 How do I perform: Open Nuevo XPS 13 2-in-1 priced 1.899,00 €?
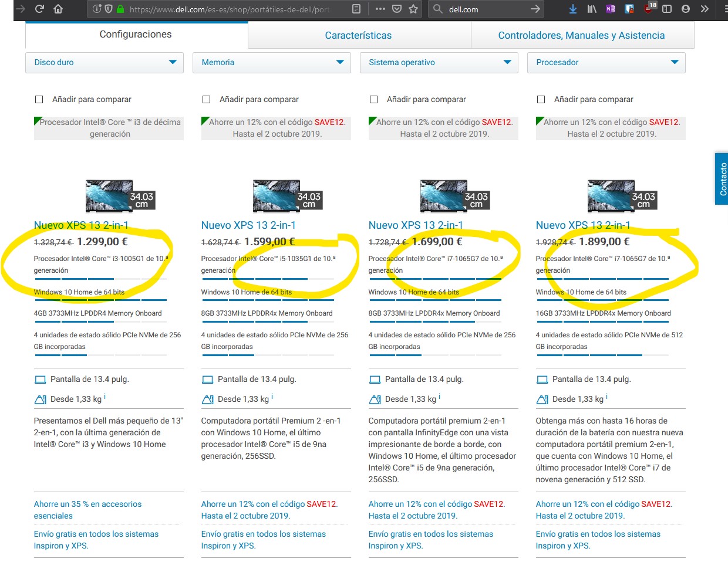click(x=583, y=225)
